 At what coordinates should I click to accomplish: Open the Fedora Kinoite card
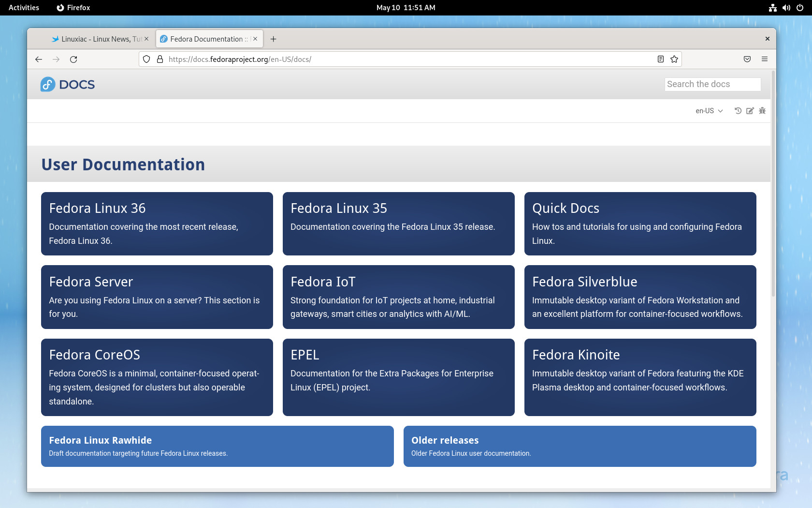pyautogui.click(x=640, y=377)
